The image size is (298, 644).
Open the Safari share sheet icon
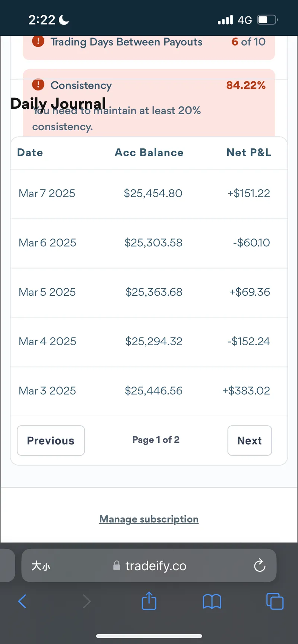149,600
